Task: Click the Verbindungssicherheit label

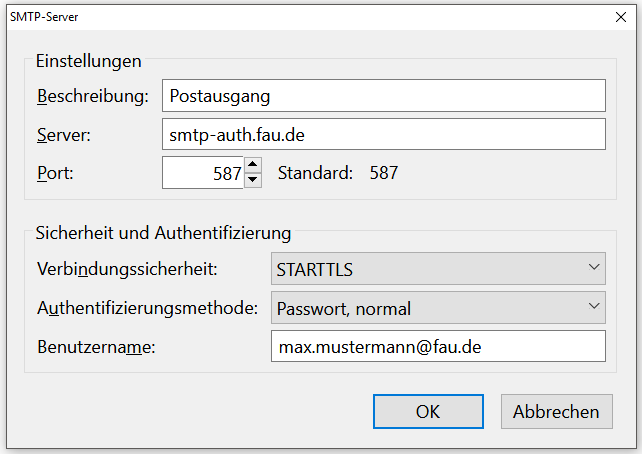Action: pyautogui.click(x=127, y=270)
